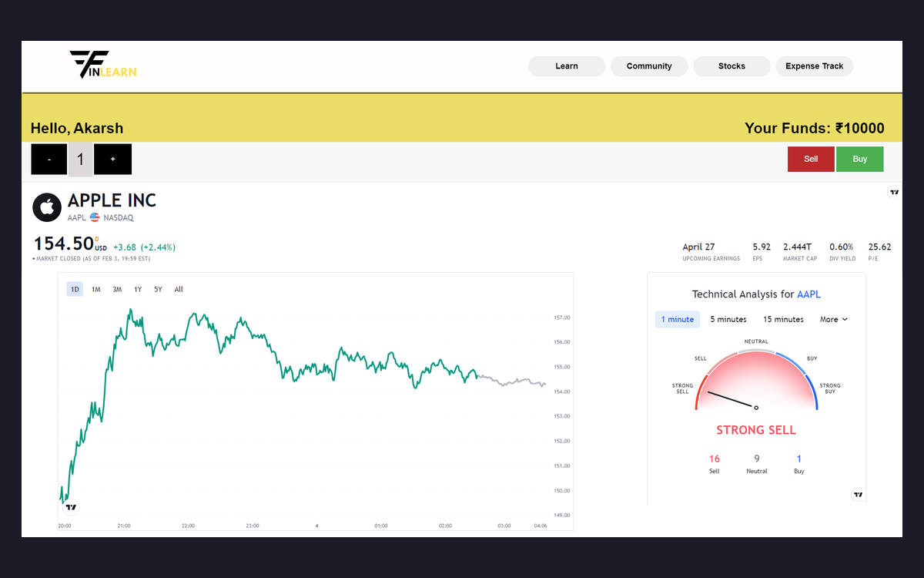Image resolution: width=924 pixels, height=578 pixels.
Task: Click the quantity field showing 1
Action: pos(80,160)
